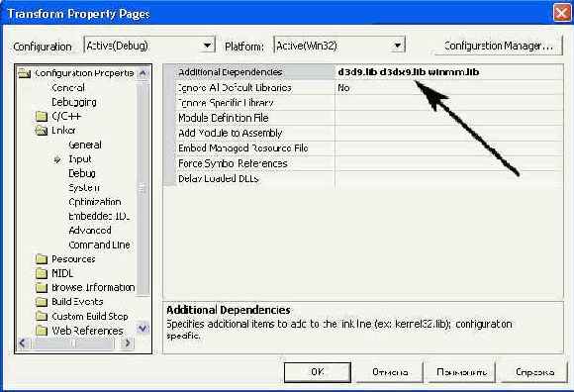Click the Build Events folder icon
This screenshot has width=574, height=392.
[x=42, y=302]
